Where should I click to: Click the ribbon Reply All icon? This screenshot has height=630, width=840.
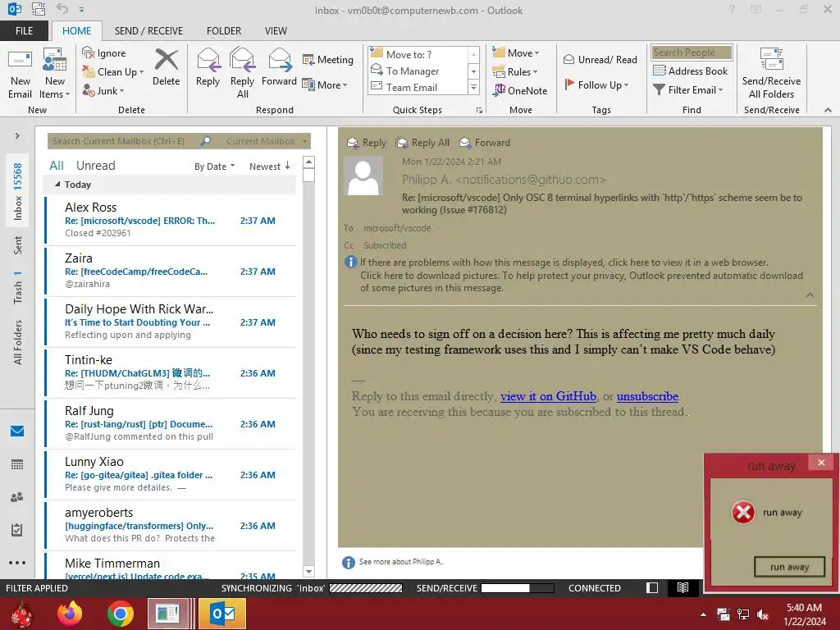pos(242,73)
